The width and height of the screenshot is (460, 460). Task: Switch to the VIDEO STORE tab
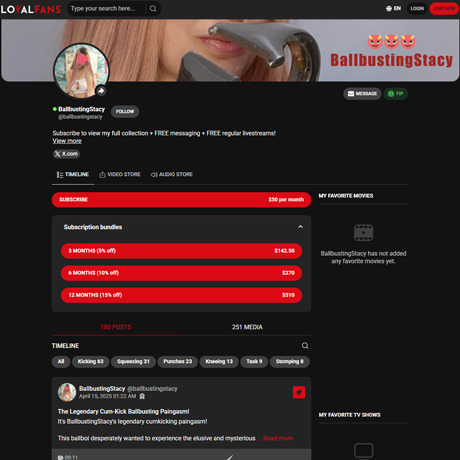(120, 174)
